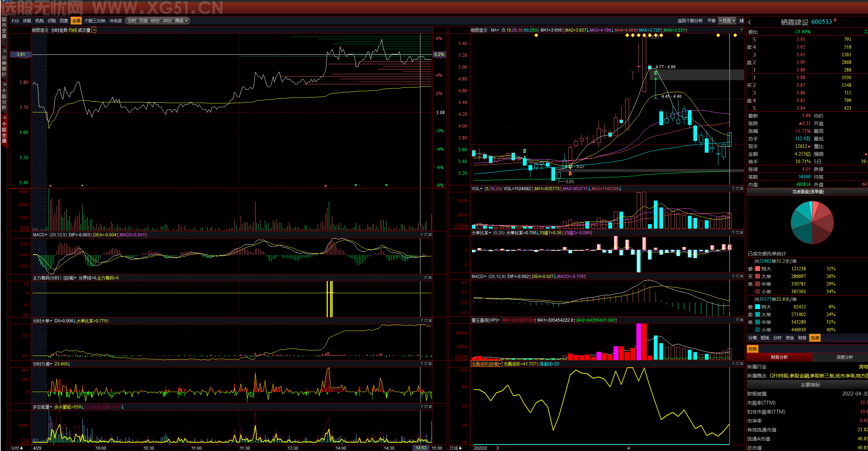The height and width of the screenshot is (451, 868).
Task: Click the 平移 pan button
Action: (x=711, y=21)
